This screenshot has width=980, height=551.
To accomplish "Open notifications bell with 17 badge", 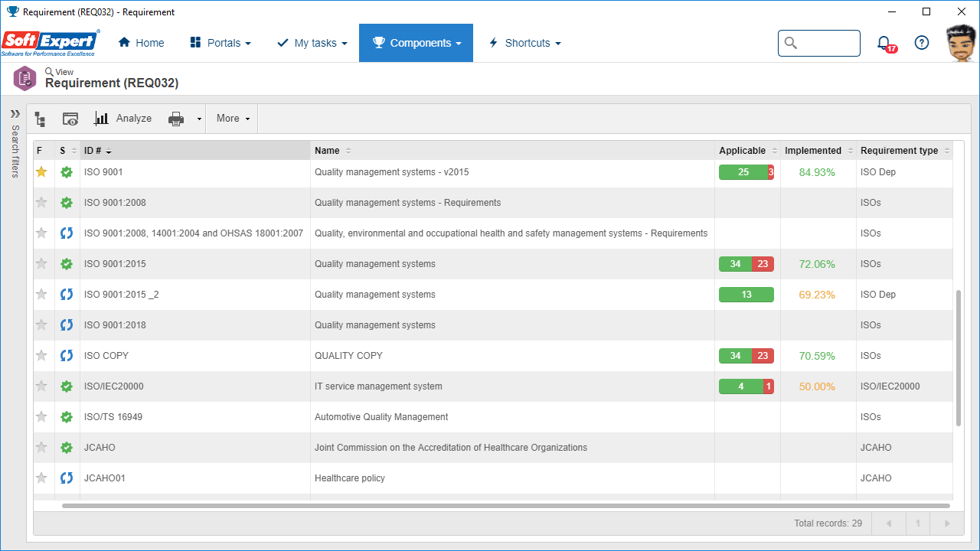I will [x=885, y=44].
